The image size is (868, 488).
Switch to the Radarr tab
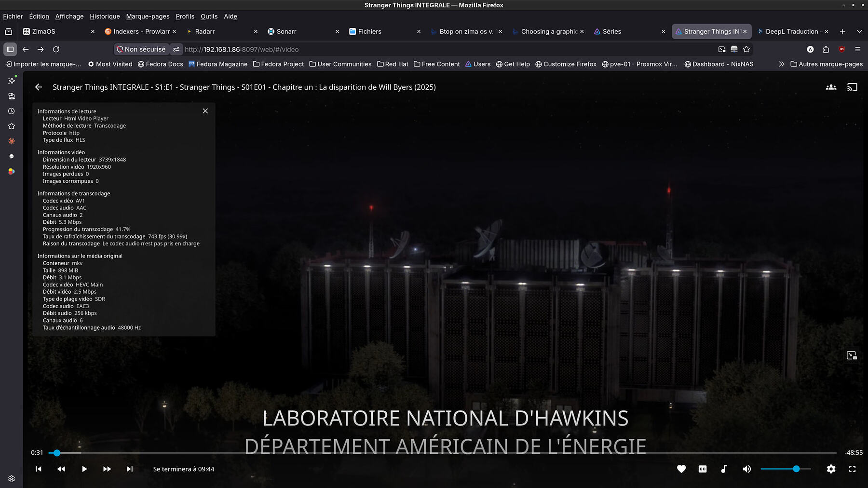[222, 31]
